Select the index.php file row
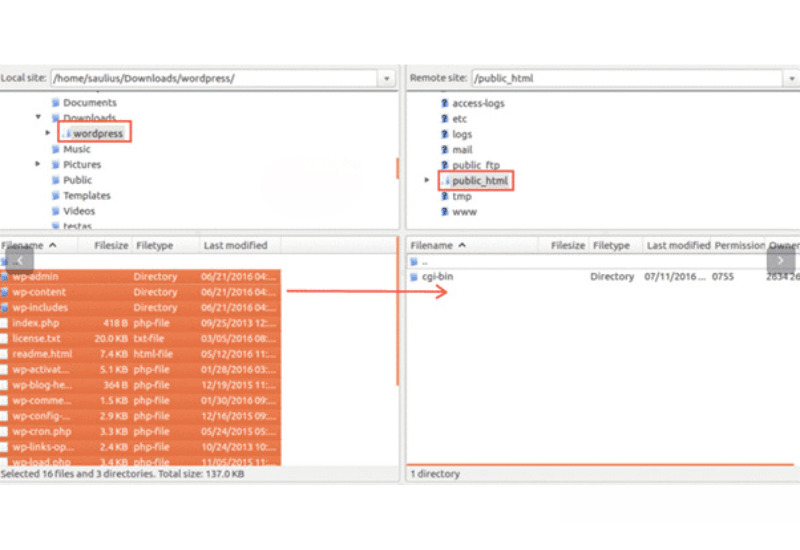Viewport: 800px width, 550px height. point(140,323)
